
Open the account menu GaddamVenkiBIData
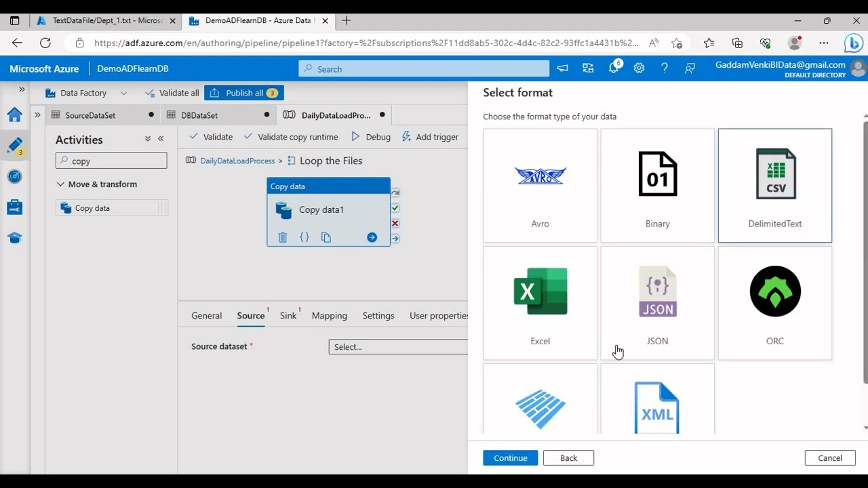(x=789, y=68)
